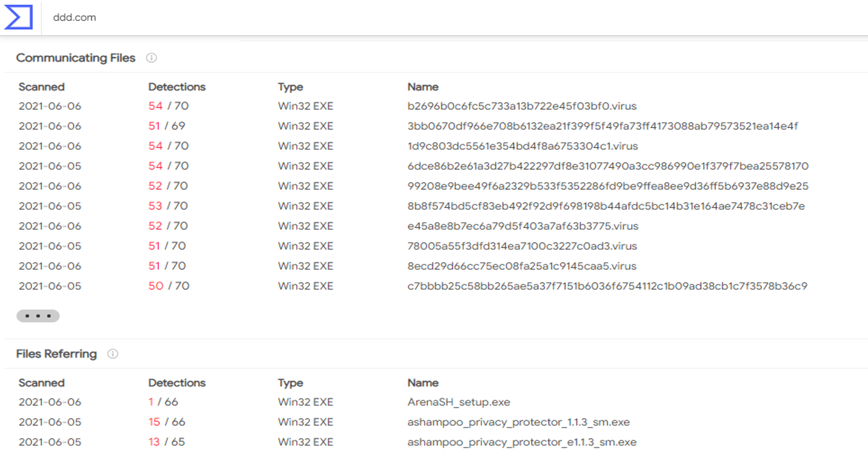Image resolution: width=868 pixels, height=455 pixels.
Task: Select ashampoo_privacy_protector_1.1.3_sm.exe
Action: tap(519, 422)
